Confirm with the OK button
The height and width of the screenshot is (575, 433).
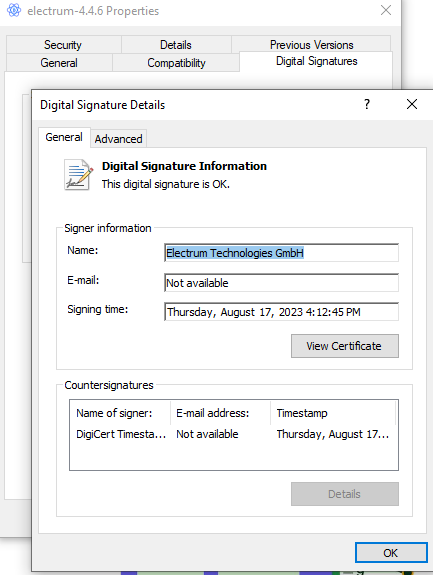tap(391, 553)
